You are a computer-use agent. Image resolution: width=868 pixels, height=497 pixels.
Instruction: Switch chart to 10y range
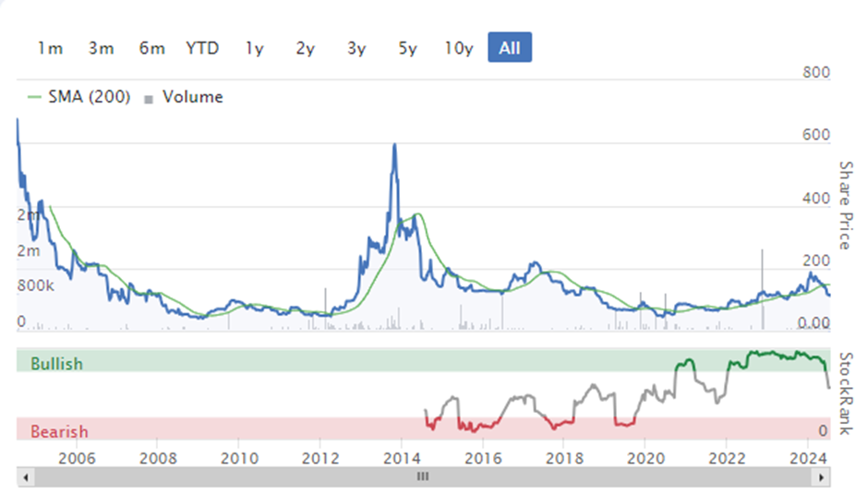458,48
